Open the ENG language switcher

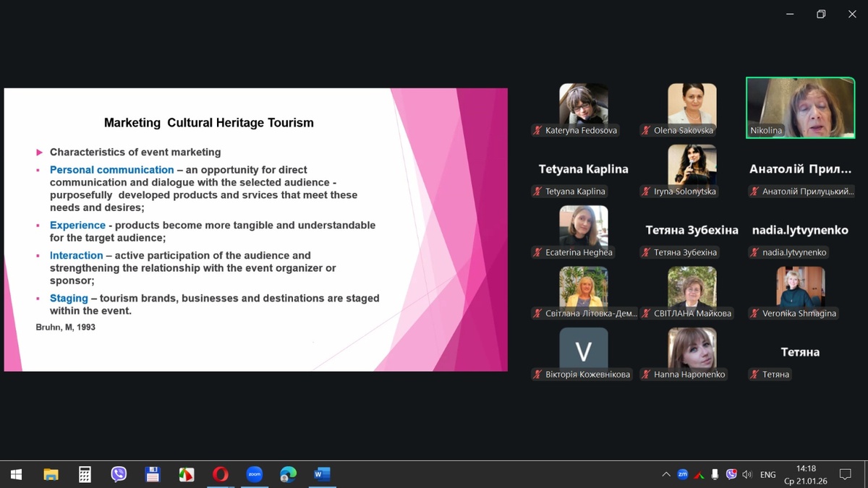[767, 474]
